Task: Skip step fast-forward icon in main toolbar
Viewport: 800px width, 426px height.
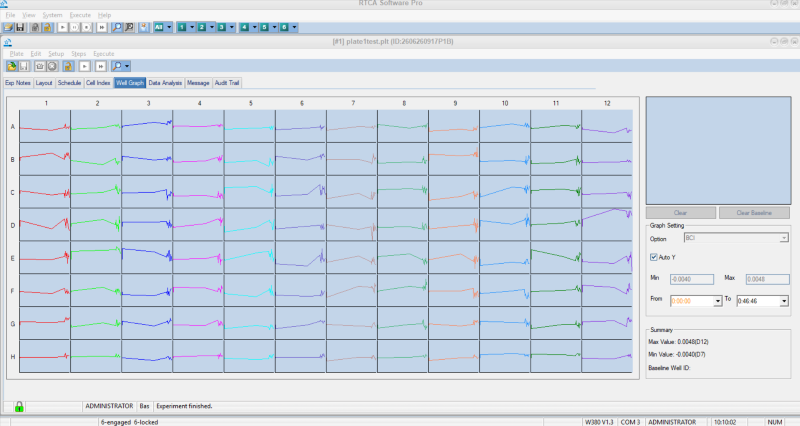Action: 102,28
